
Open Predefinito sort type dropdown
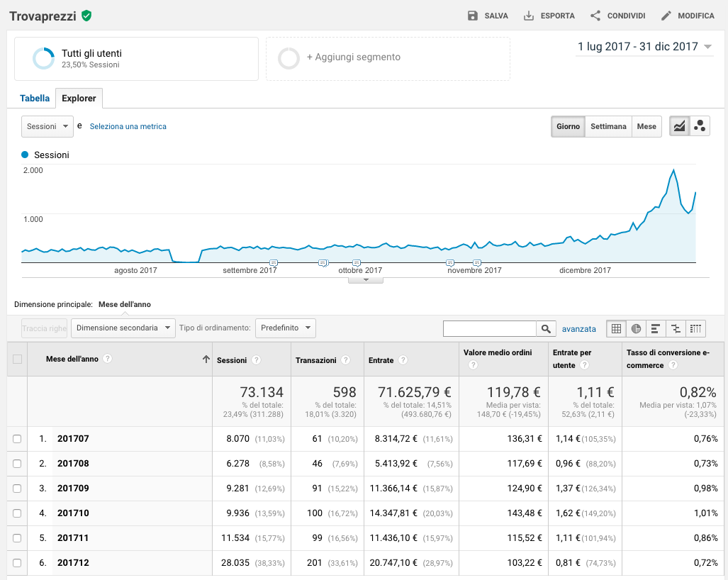point(286,328)
